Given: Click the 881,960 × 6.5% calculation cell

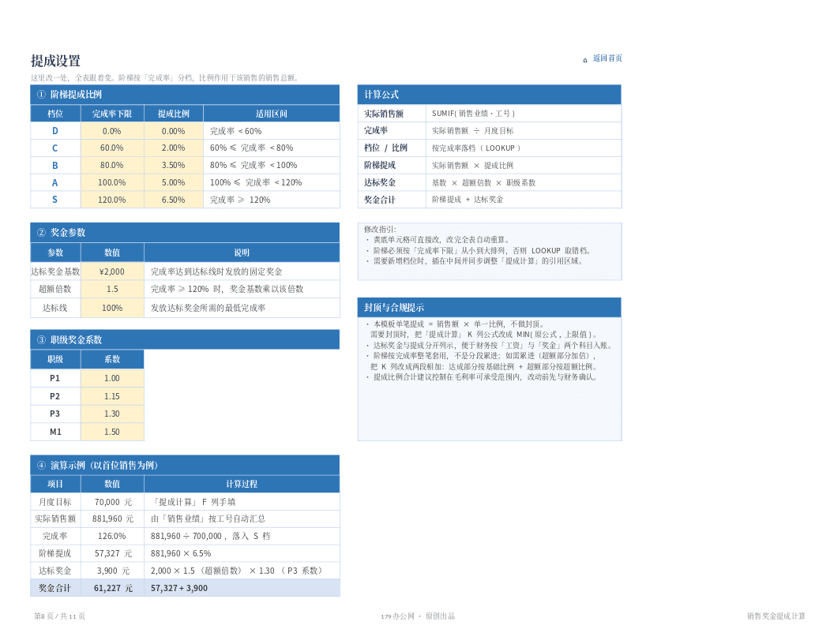Looking at the screenshot, I should point(242,553).
